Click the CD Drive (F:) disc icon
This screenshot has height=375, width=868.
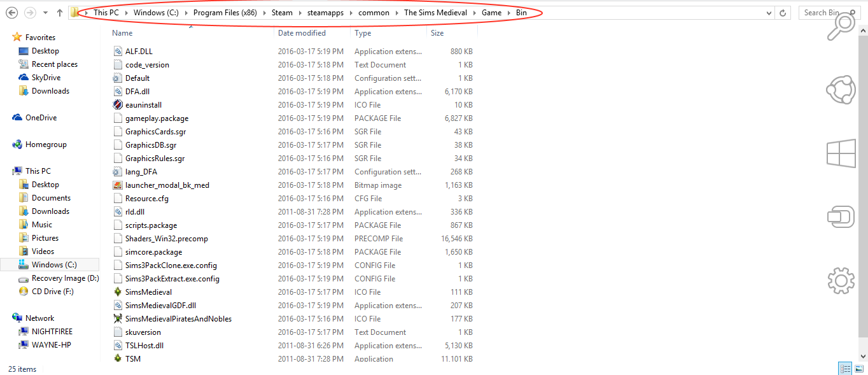click(24, 292)
